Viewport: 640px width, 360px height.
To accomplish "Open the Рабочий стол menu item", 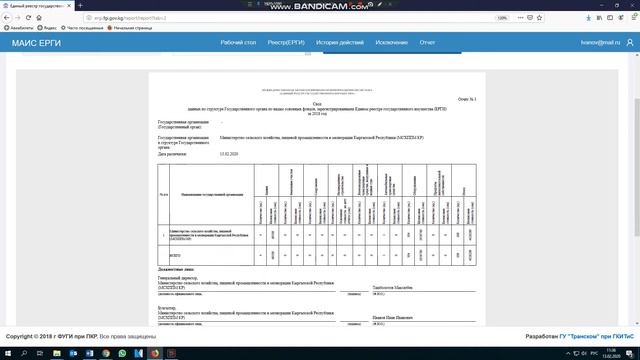I will click(238, 42).
